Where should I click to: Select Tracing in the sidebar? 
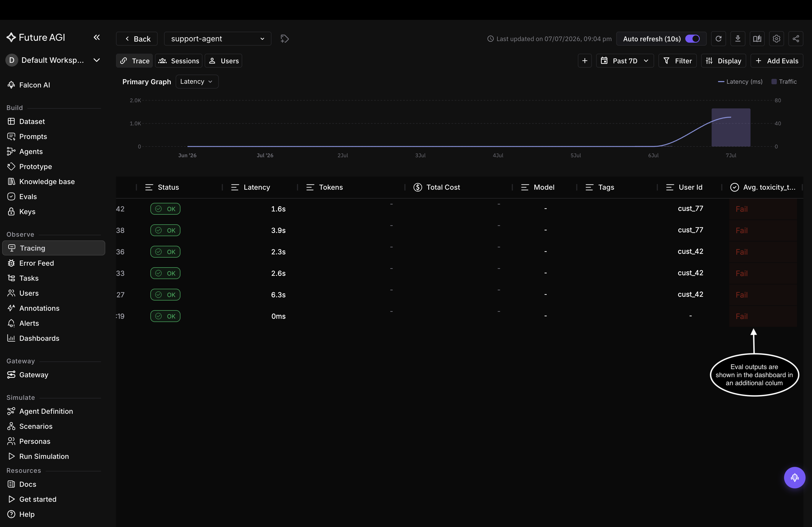53,248
